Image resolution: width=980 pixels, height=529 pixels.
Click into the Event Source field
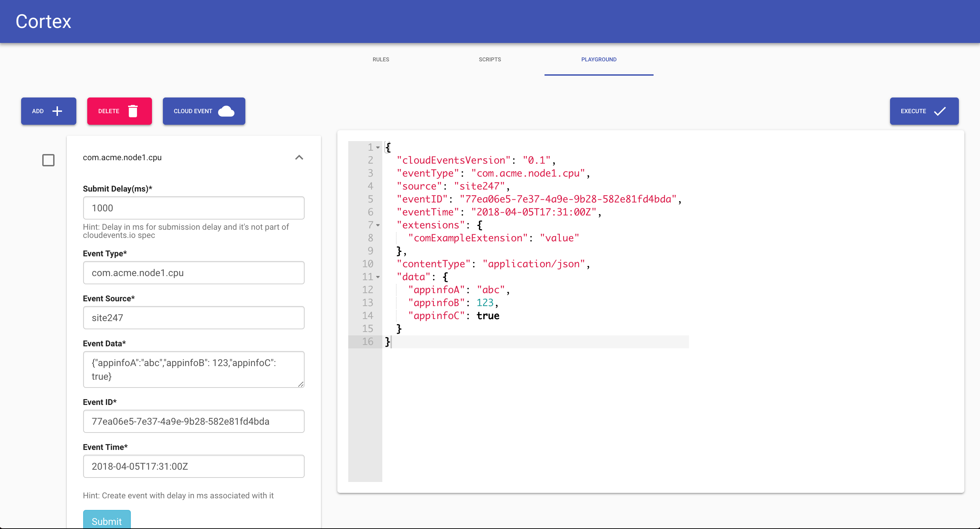tap(193, 317)
